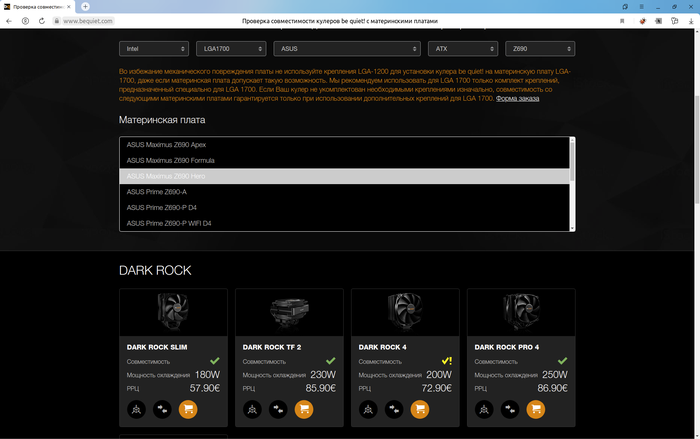Open the browser hamburger menu icon

pos(642,7)
